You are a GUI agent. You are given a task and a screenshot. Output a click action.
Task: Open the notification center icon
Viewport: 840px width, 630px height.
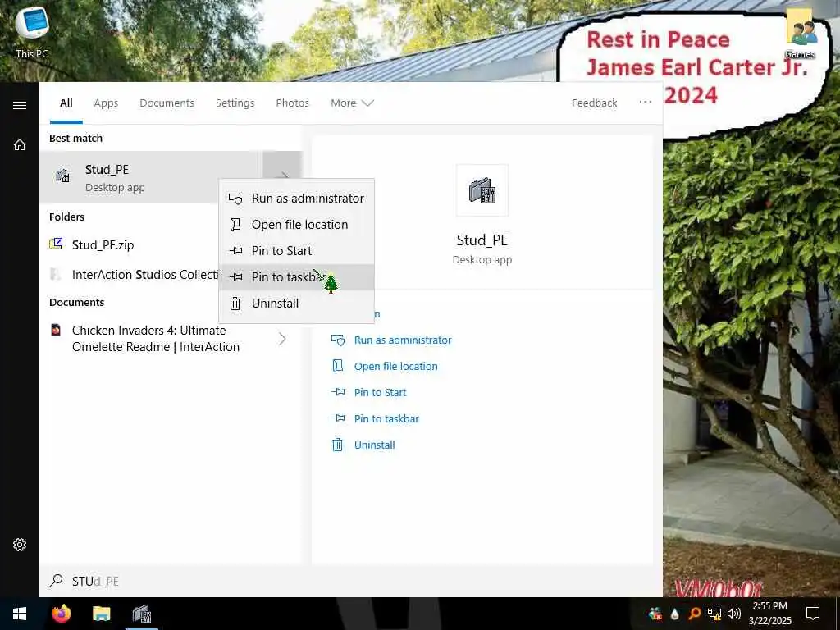(813, 614)
